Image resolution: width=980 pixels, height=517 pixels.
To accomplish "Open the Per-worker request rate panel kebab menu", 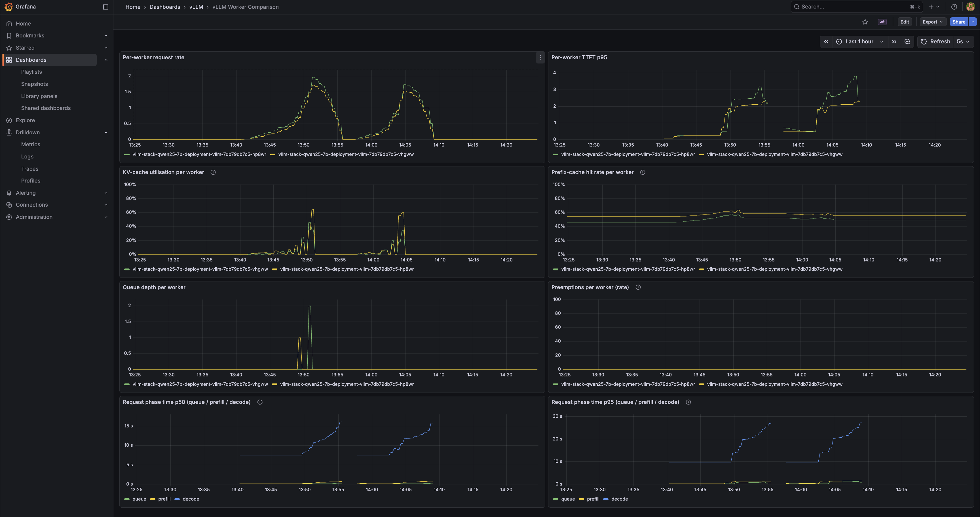I will pos(540,58).
